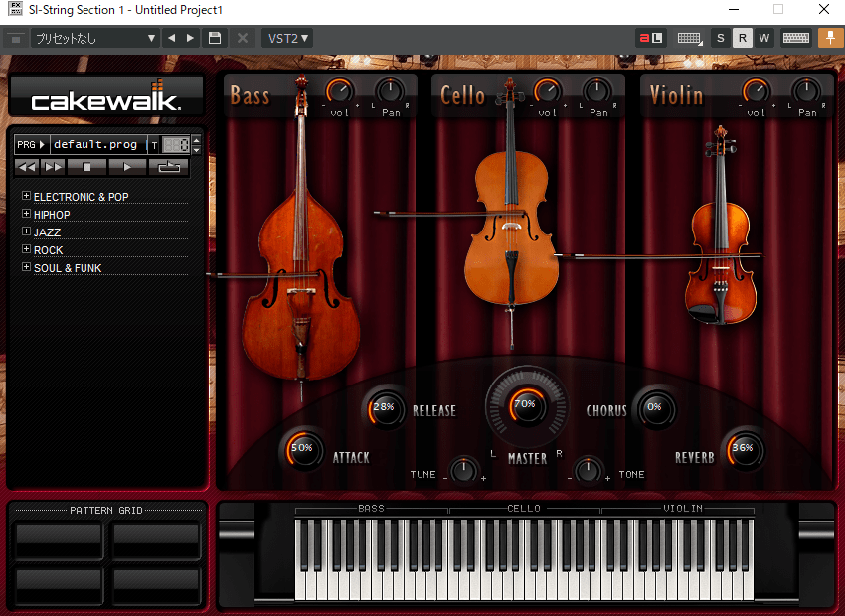This screenshot has height=616, width=845.
Task: Select the next preset arrow
Action: [x=190, y=38]
